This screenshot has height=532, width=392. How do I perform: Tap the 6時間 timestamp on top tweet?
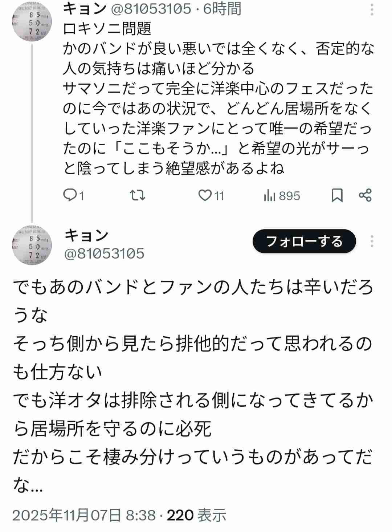tap(222, 9)
